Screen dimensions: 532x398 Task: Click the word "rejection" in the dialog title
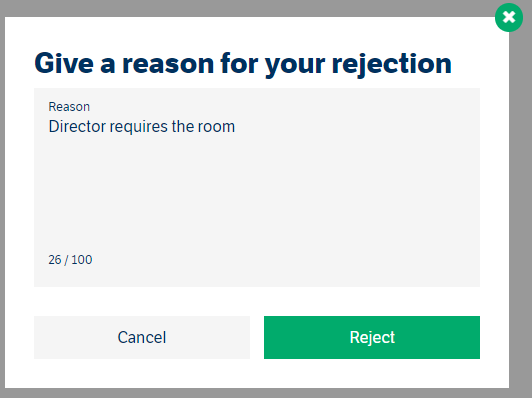click(x=392, y=64)
